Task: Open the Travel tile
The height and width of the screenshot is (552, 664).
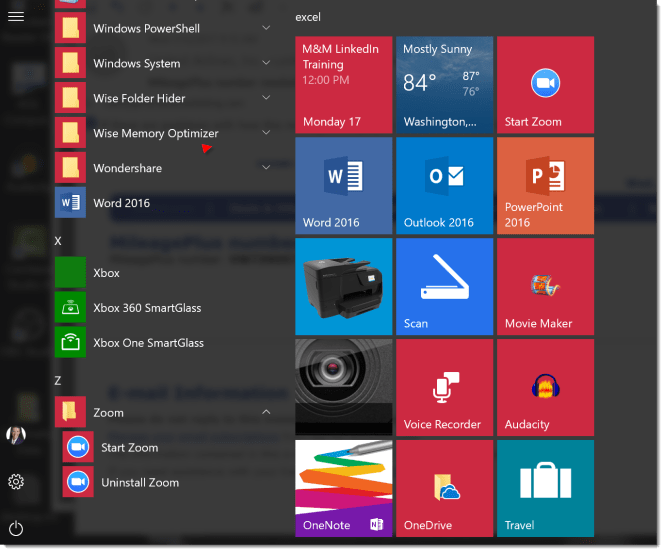Action: click(545, 489)
